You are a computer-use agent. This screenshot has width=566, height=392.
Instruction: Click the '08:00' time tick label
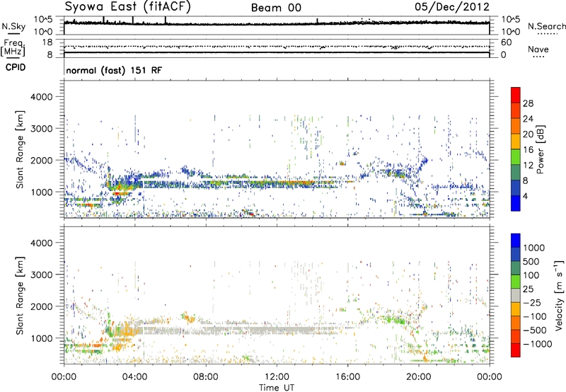[x=206, y=377]
